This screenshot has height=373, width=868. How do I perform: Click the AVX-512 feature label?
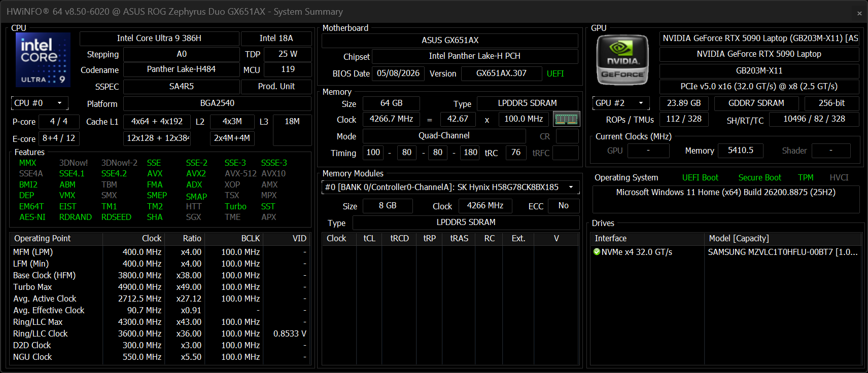[240, 174]
